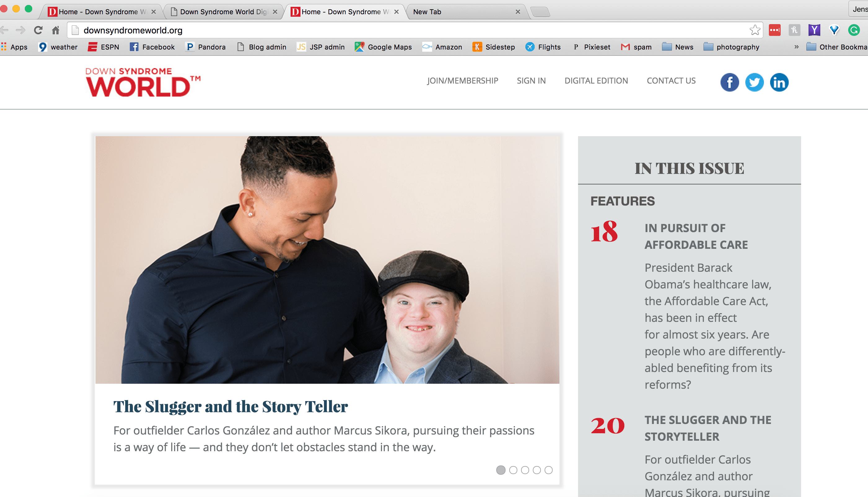
Task: Expand the bookmarks overflow chevron
Action: click(x=796, y=47)
